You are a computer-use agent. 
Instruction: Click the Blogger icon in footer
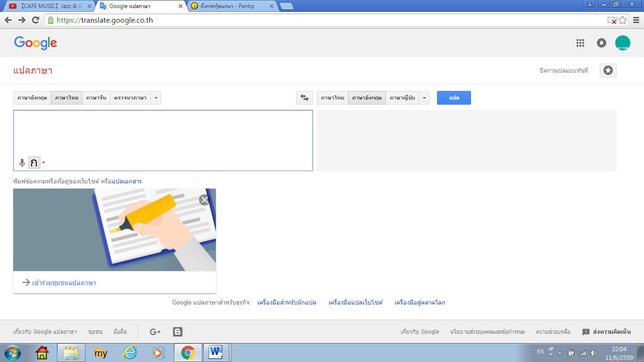point(178,332)
